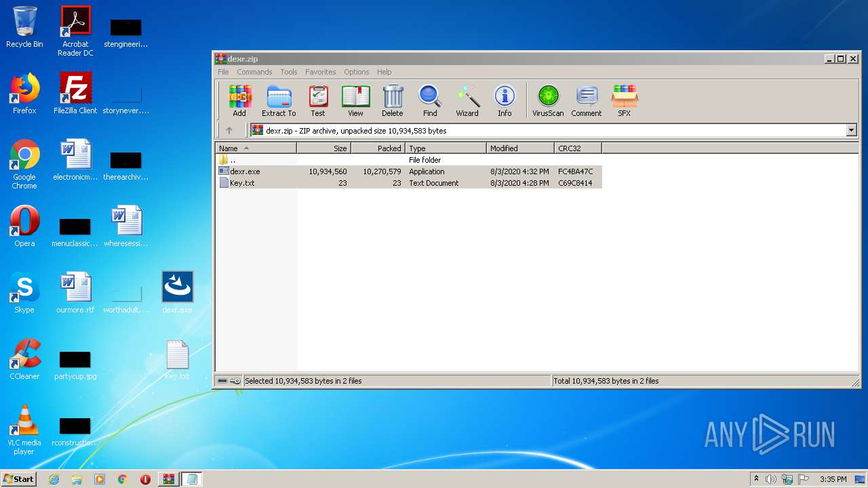This screenshot has height=488, width=868.
Task: Click the Delete trash can toolbar icon
Action: 393,101
